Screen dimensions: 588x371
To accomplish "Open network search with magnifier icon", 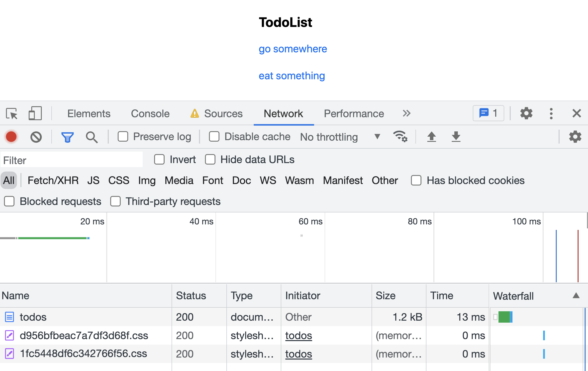I will click(92, 137).
